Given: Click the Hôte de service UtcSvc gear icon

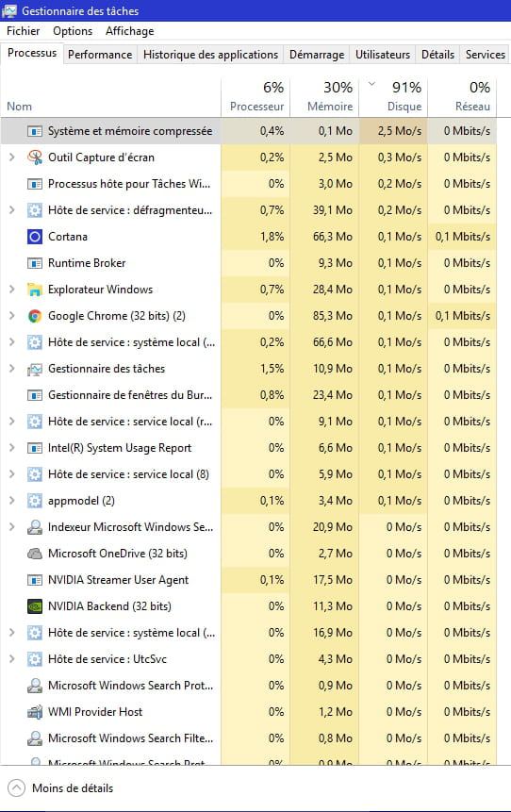Looking at the screenshot, I should (34, 658).
